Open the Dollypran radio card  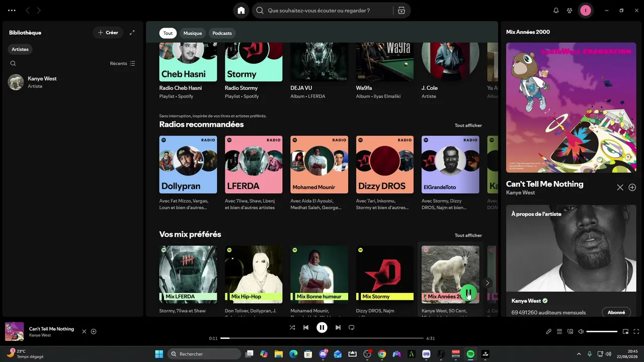pos(188,173)
